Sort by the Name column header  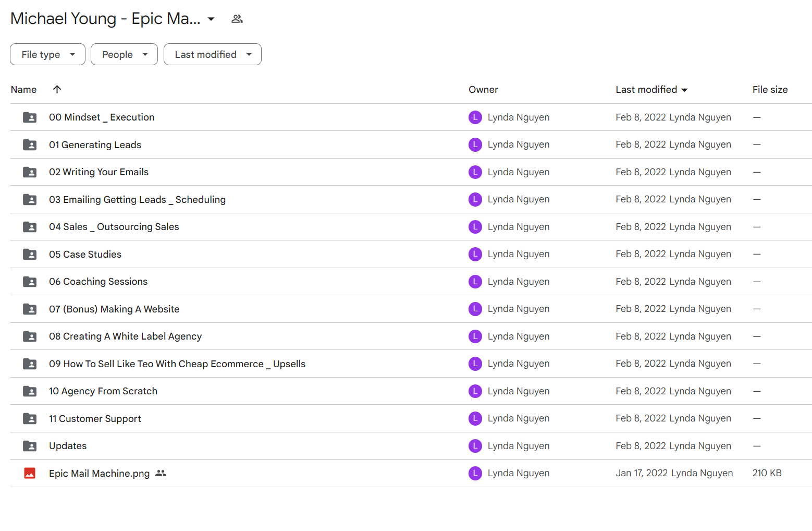click(23, 90)
